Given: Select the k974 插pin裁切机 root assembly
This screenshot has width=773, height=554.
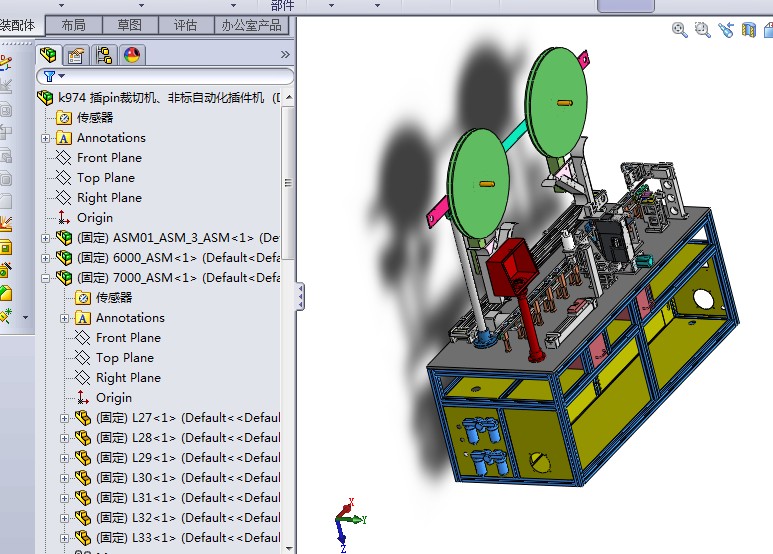Looking at the screenshot, I should pyautogui.click(x=161, y=98).
